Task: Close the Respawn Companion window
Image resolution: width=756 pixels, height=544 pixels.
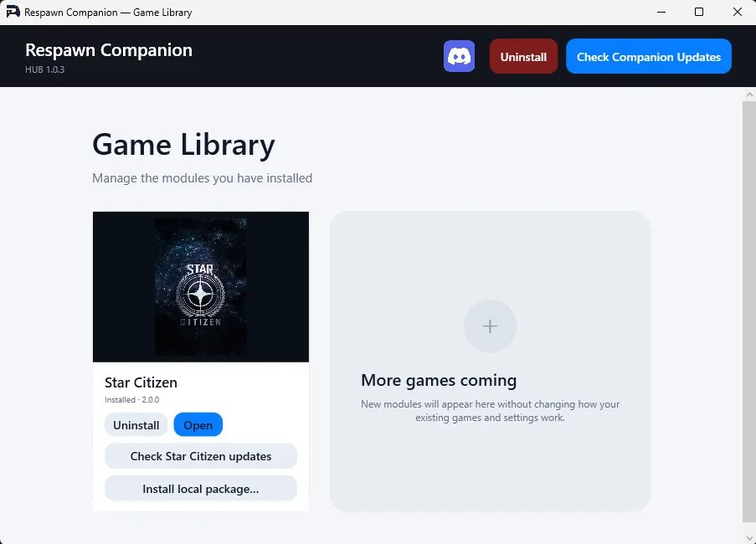Action: (x=738, y=12)
